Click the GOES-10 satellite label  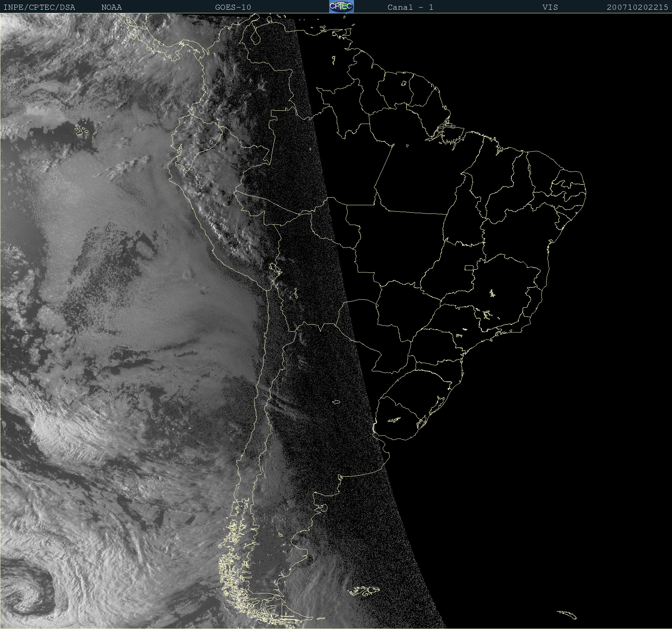click(233, 7)
